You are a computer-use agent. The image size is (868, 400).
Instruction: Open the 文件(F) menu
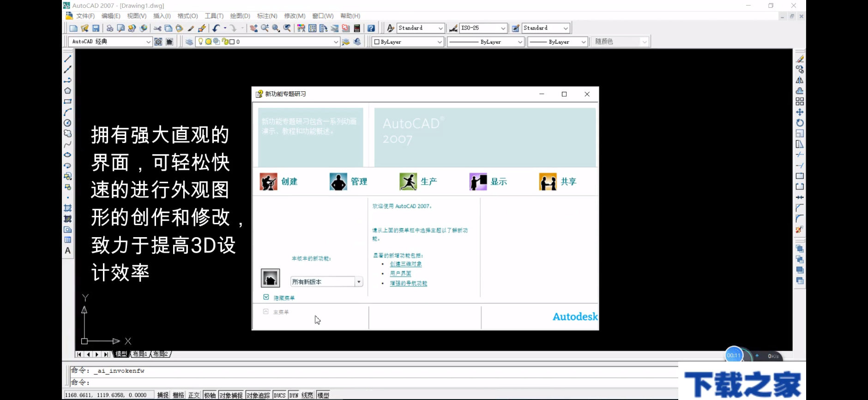pos(85,16)
